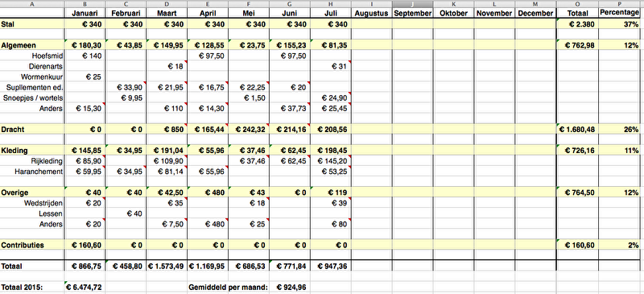Click the Gemiddeld per maand value cell
644x294 pixels.
pos(290,287)
